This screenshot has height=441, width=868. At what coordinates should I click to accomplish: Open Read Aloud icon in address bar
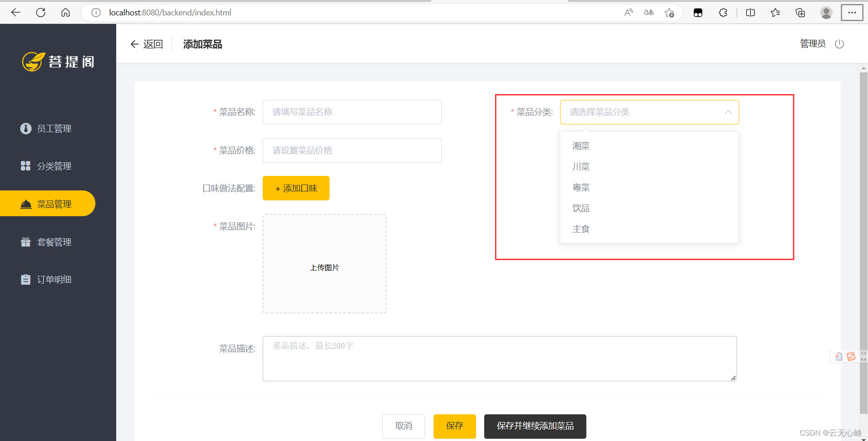click(628, 13)
